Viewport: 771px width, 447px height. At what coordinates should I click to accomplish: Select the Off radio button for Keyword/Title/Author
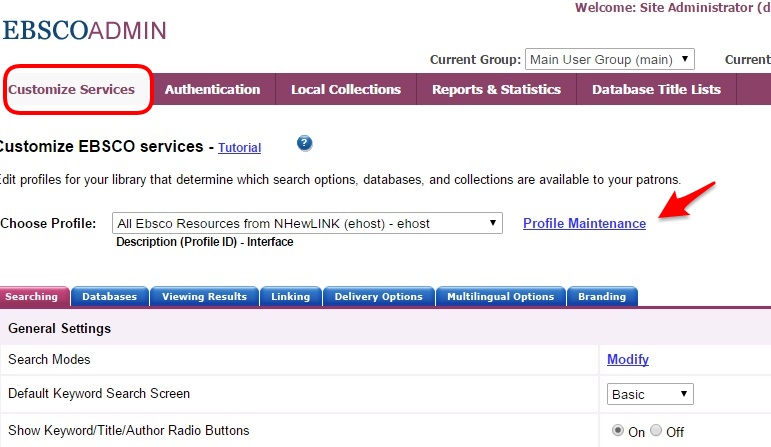(x=656, y=430)
